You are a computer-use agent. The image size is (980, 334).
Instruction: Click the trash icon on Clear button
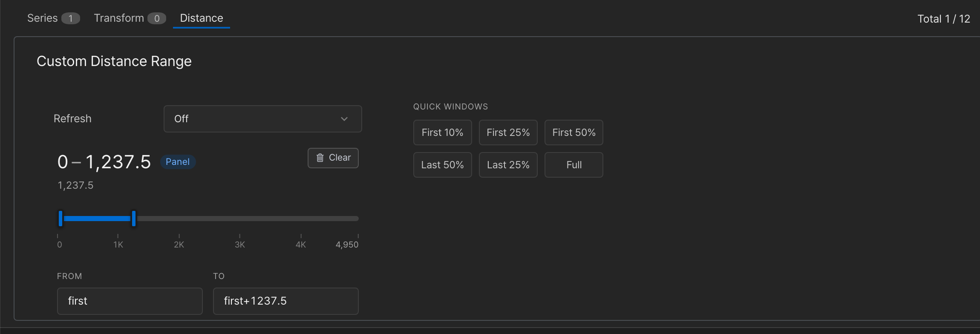[320, 158]
